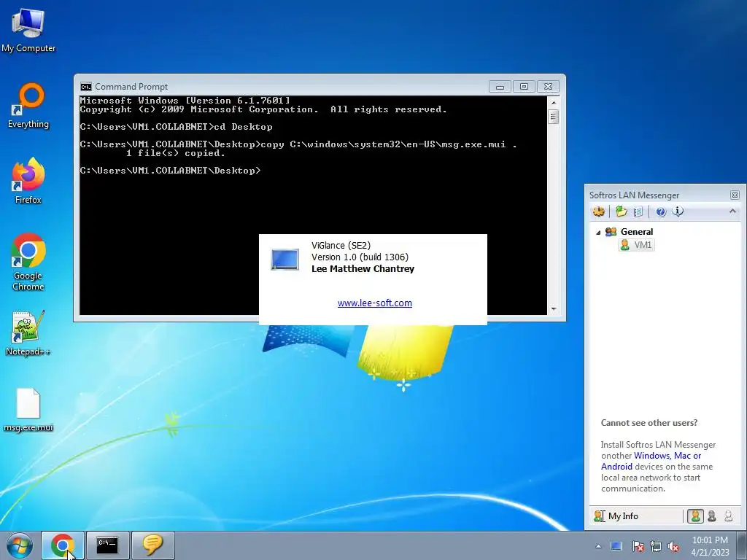Click down arrow on Command Prompt scrollbar

click(554, 309)
